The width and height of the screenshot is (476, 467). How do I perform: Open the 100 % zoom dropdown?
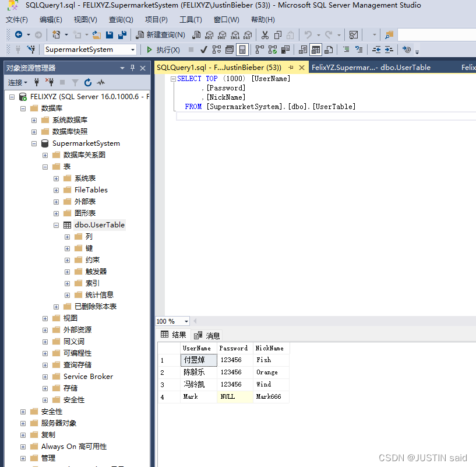(186, 321)
